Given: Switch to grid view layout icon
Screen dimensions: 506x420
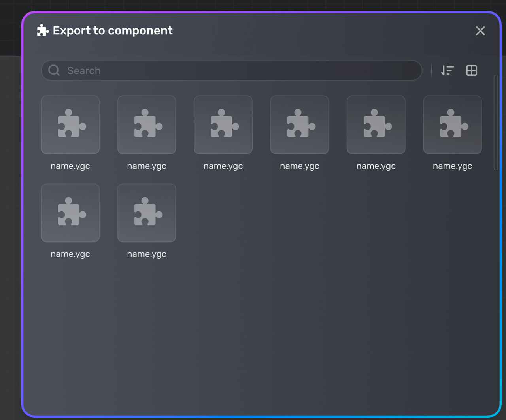Looking at the screenshot, I should point(472,70).
